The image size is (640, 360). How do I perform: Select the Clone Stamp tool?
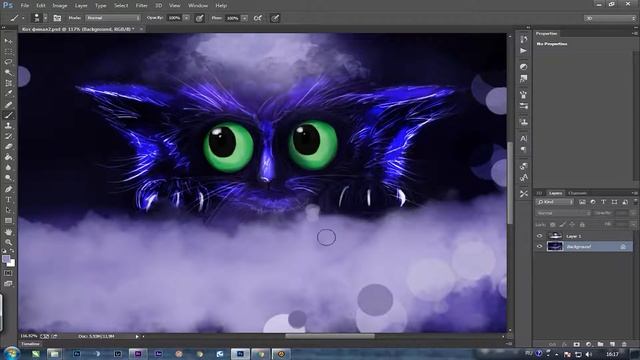8,126
